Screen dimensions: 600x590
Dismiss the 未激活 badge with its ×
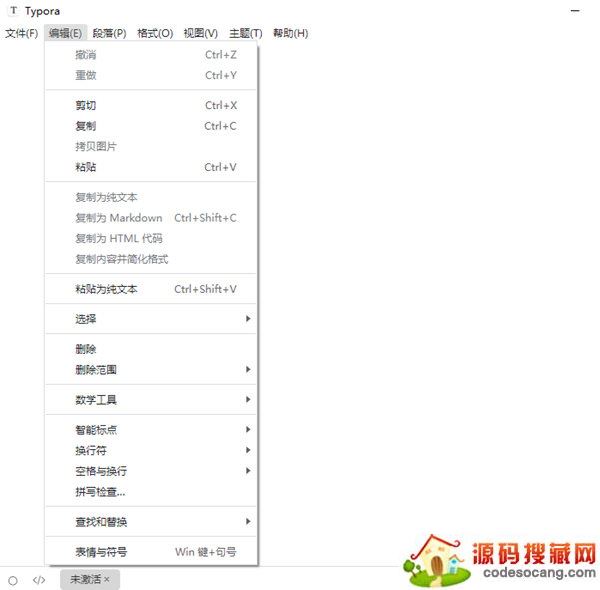107,579
